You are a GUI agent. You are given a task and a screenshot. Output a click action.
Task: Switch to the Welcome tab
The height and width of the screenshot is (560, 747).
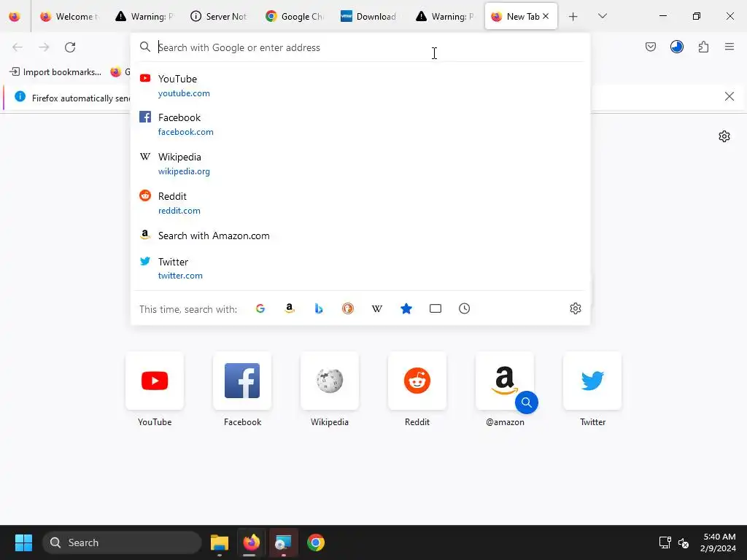coord(69,16)
